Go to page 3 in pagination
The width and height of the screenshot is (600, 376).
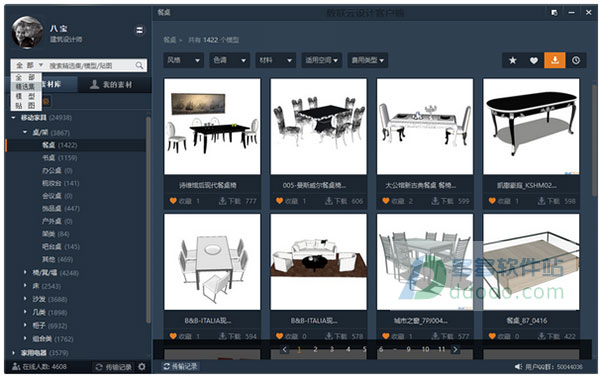[x=332, y=349]
